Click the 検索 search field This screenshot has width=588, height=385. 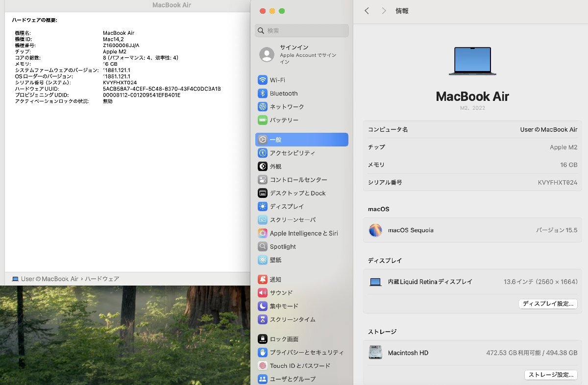(x=302, y=31)
